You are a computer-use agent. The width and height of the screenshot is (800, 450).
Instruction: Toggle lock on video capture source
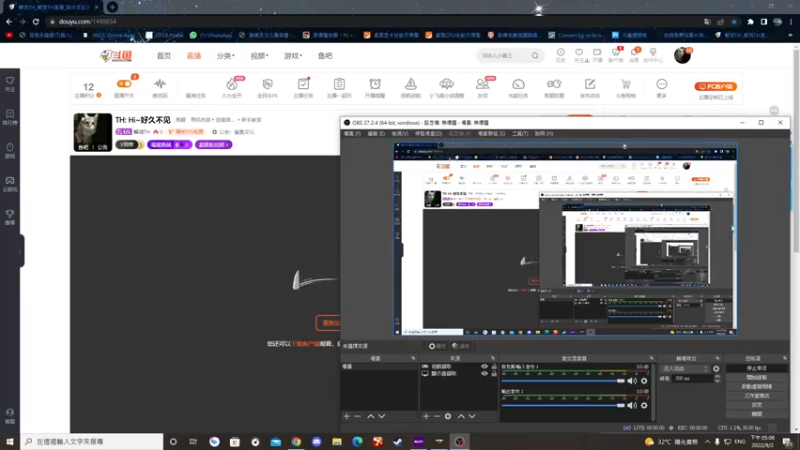click(494, 366)
